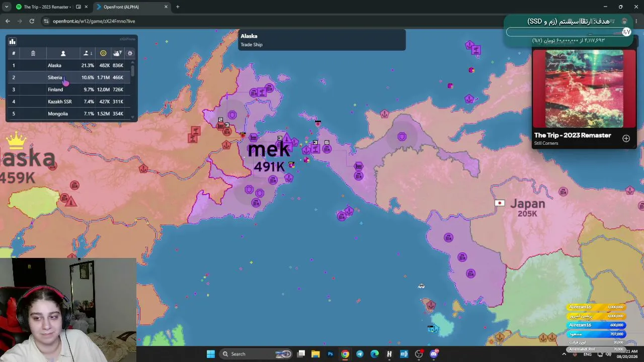Screen dimensions: 644x362
Task: Click mek's 491K troop count
Action: pos(269,166)
